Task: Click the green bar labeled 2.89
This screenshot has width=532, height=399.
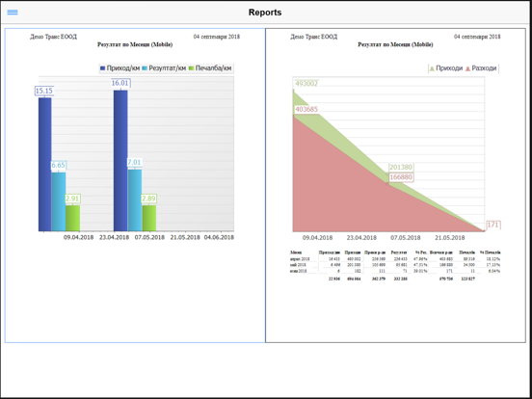Action: (149, 218)
